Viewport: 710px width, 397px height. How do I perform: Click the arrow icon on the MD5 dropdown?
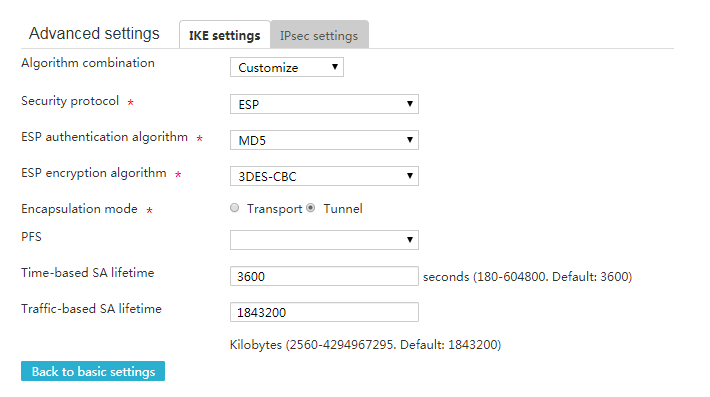point(410,140)
